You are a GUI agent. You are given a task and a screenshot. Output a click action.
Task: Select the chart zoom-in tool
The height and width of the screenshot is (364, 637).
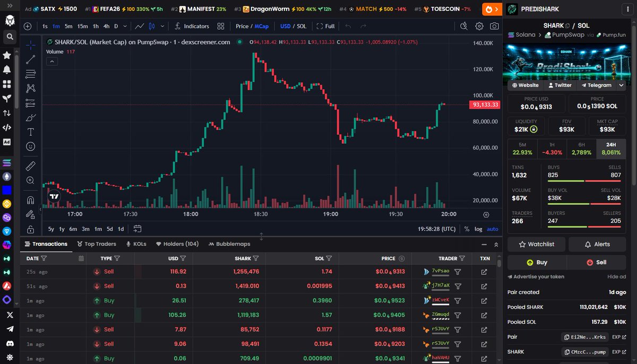pos(31,180)
